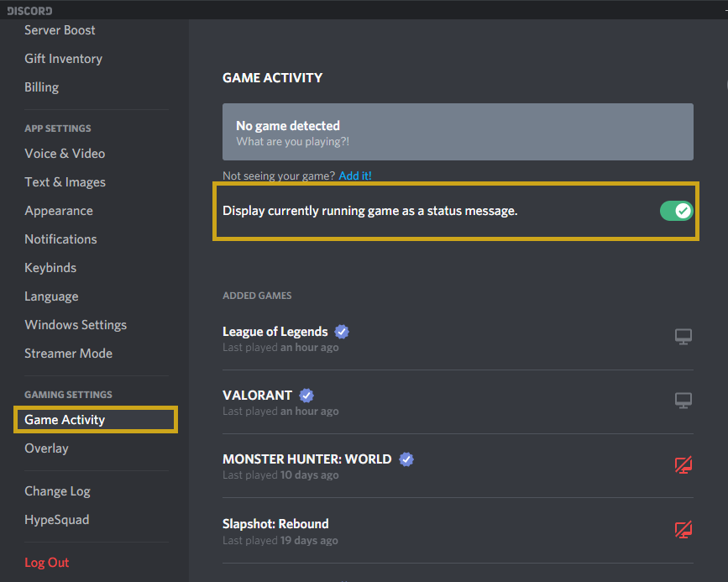The image size is (728, 582).
Task: Open Keybinds settings
Action: 50,268
